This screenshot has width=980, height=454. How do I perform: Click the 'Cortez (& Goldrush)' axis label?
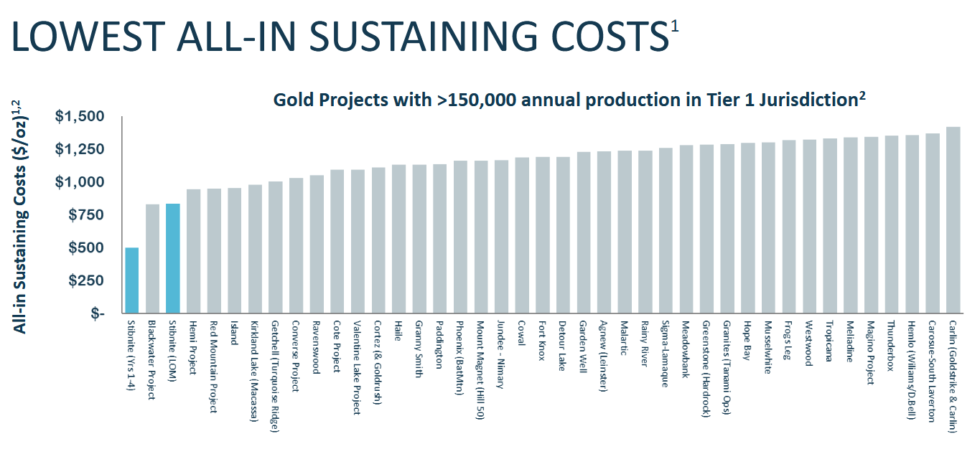[x=378, y=362]
